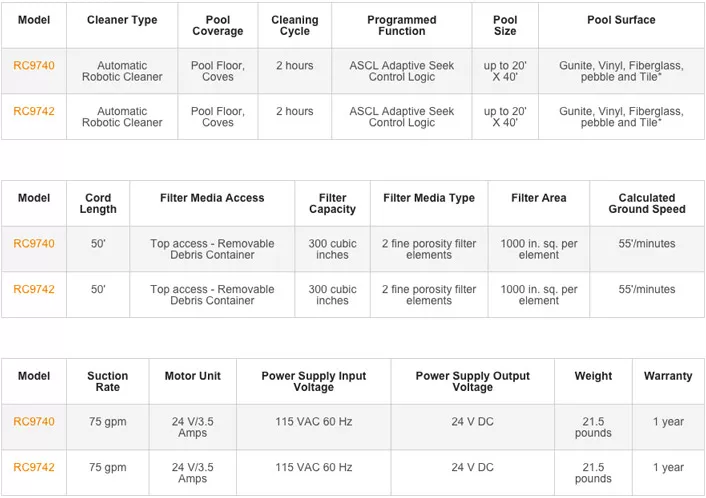Click the RC9742 link in the cord length table
This screenshot has width=706, height=498.
(x=34, y=289)
